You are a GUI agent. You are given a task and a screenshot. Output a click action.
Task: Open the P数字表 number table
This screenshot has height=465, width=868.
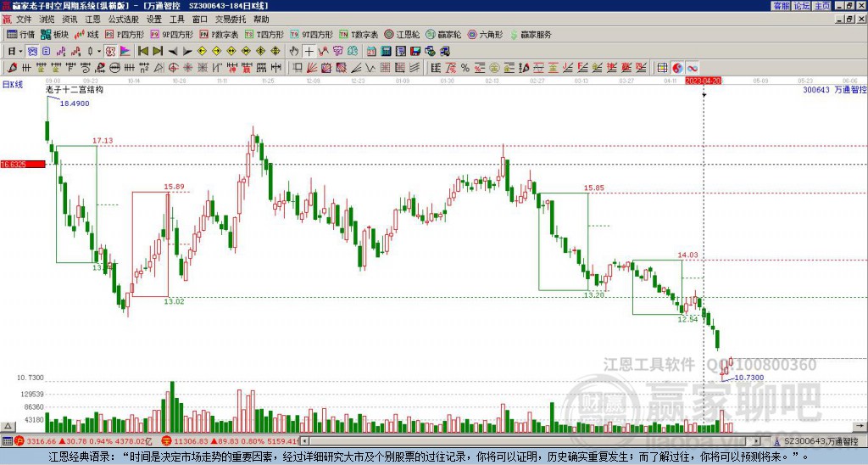[219, 34]
